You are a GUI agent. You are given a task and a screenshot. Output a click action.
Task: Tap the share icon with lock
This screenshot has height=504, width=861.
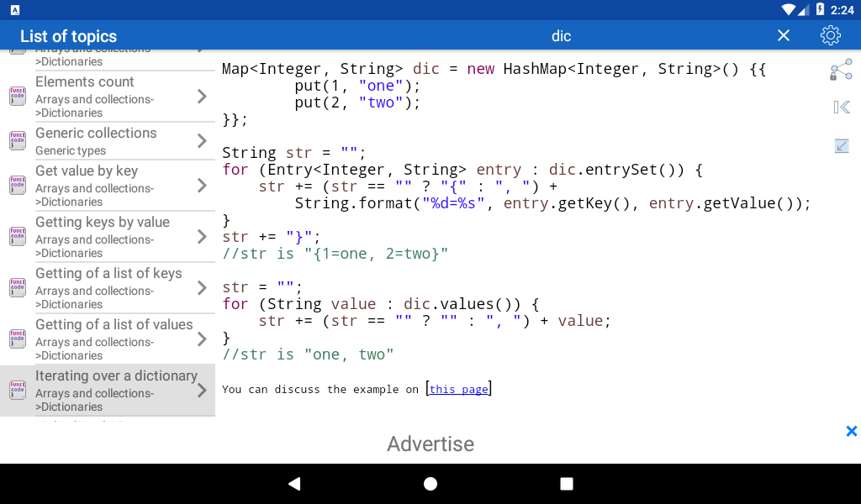tap(841, 71)
